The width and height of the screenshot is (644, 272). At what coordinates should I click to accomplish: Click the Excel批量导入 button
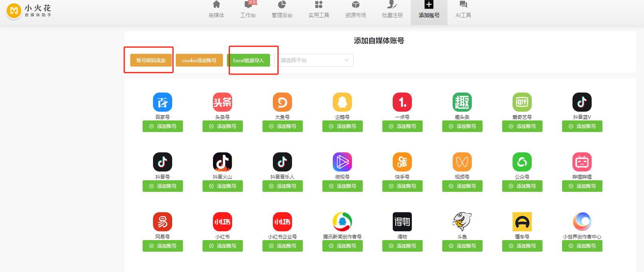(x=248, y=60)
